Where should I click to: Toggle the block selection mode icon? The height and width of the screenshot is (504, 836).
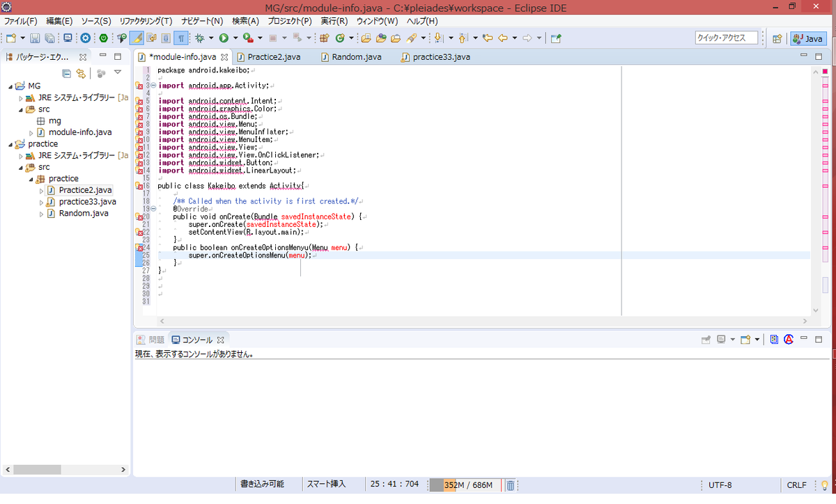click(166, 38)
